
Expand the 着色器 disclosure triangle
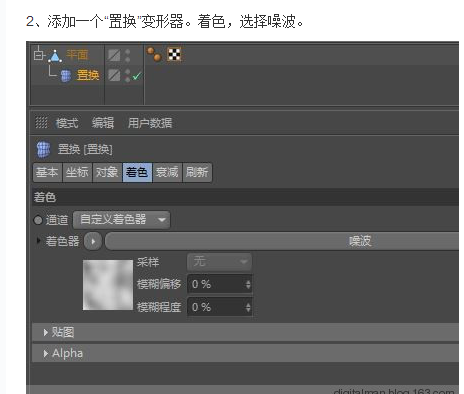(x=38, y=240)
